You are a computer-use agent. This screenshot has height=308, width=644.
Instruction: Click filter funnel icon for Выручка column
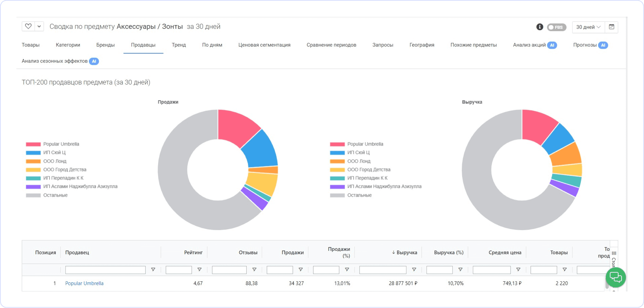pyautogui.click(x=414, y=269)
